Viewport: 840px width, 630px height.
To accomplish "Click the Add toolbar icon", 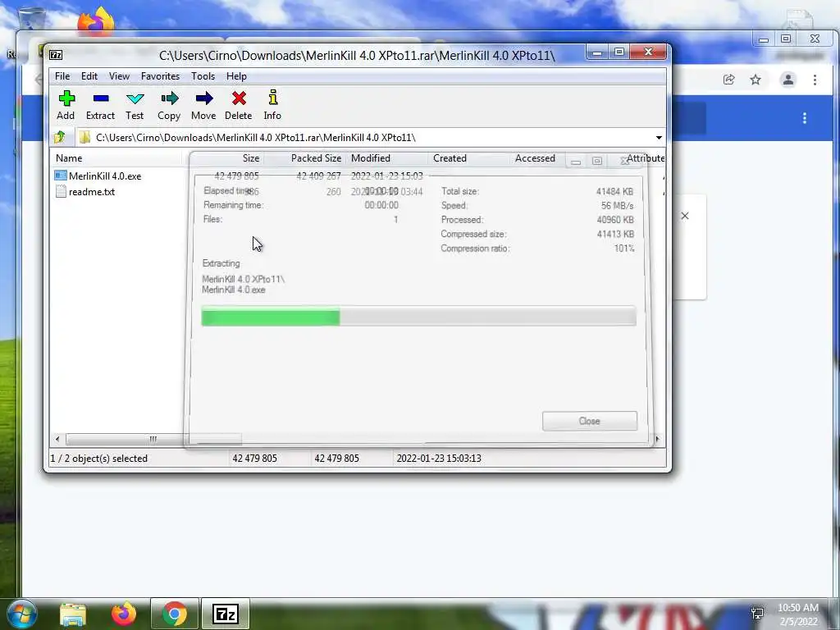I will click(x=66, y=98).
